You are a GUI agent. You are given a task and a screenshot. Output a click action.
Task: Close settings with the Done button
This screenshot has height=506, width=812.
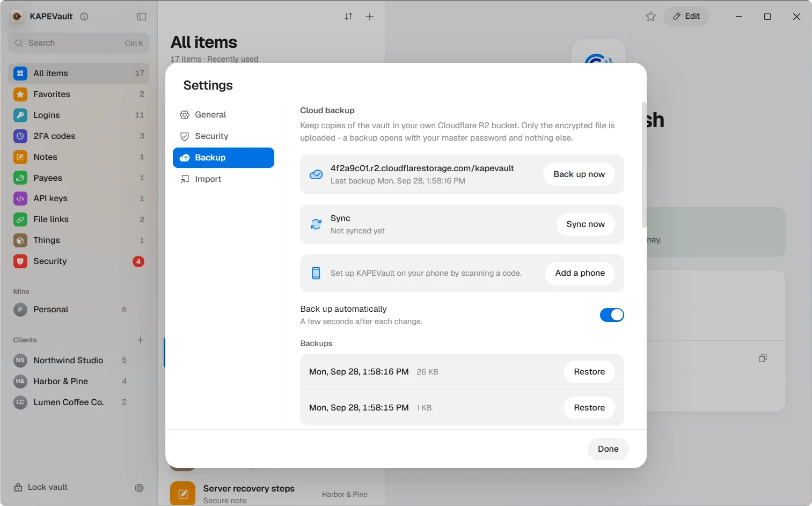608,449
